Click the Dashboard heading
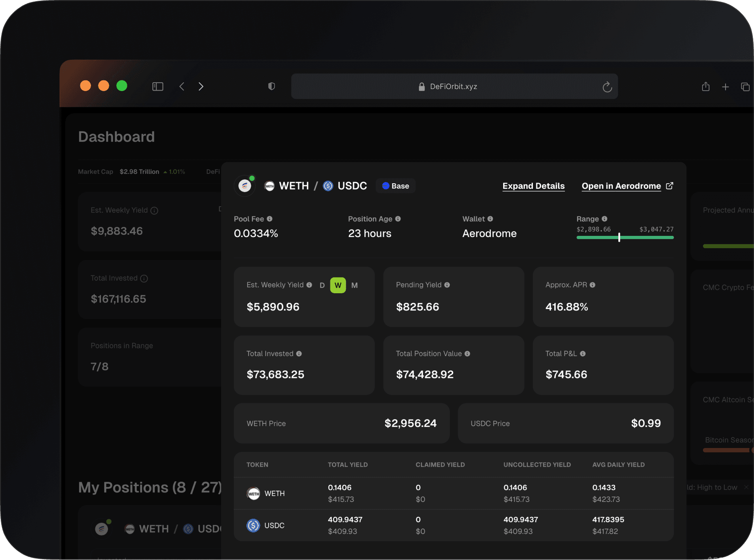 116,137
